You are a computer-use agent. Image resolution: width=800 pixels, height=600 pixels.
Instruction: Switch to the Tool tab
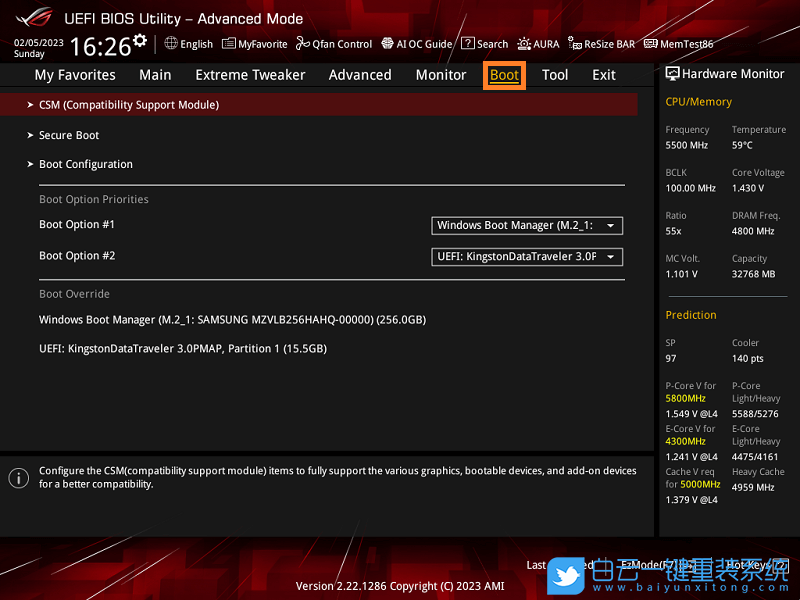tap(555, 74)
